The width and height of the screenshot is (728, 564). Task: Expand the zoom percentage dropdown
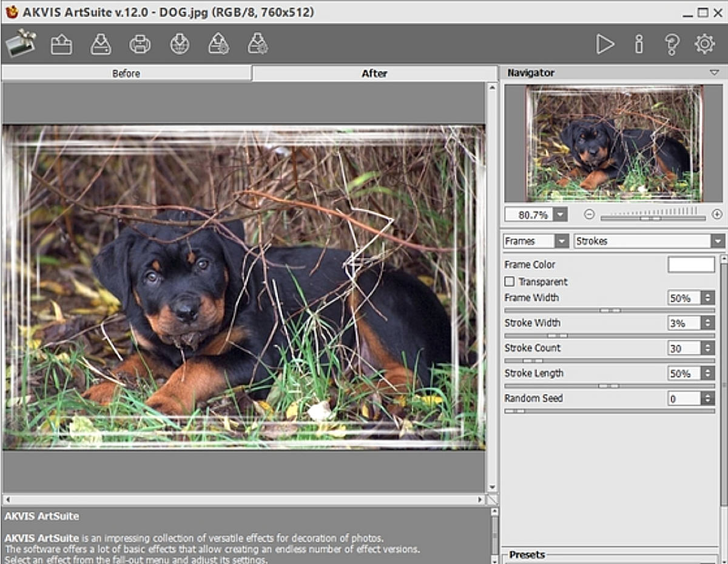click(x=560, y=214)
